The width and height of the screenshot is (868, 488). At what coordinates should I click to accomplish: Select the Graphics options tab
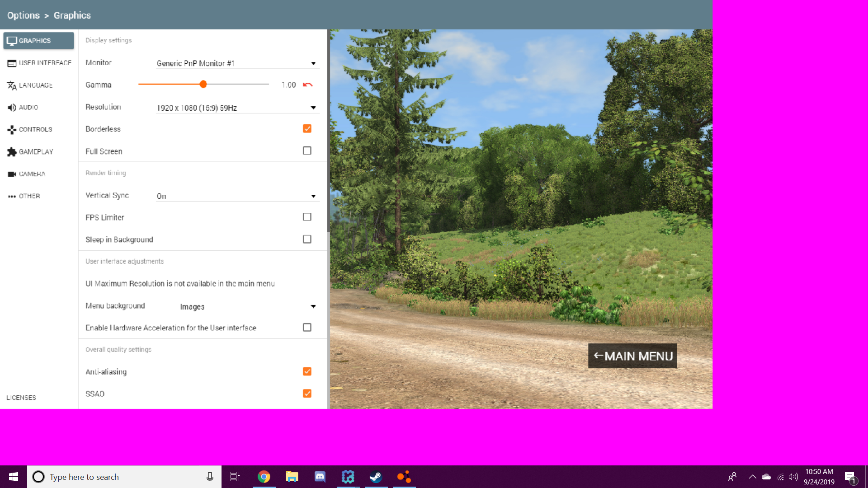click(39, 41)
